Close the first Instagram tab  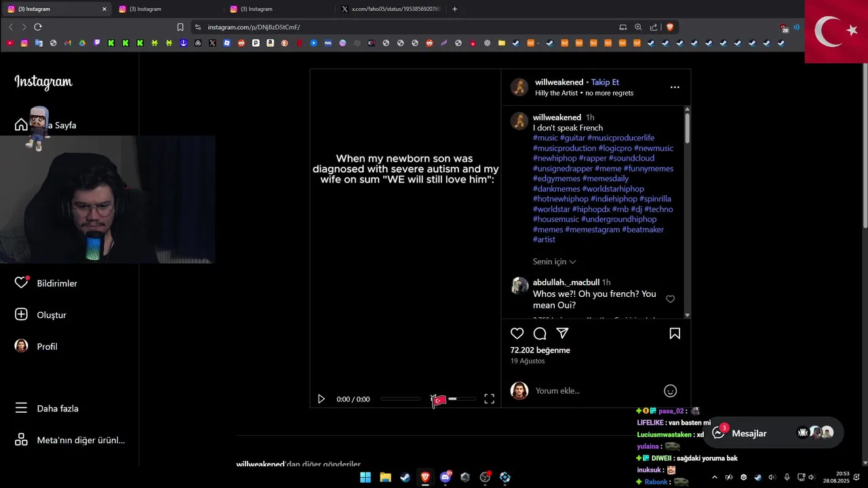104,9
